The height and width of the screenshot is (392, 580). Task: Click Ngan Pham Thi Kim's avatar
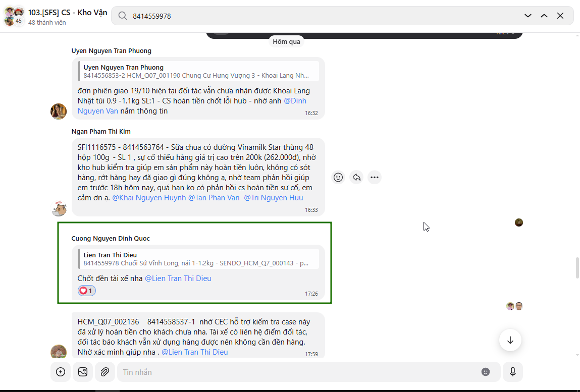(x=59, y=208)
